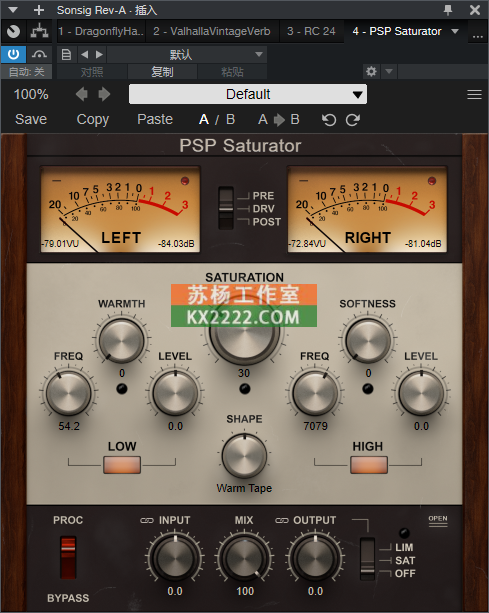Screen dimensions: 489x613
Task: Open the preset file document icon
Action: (x=66, y=54)
